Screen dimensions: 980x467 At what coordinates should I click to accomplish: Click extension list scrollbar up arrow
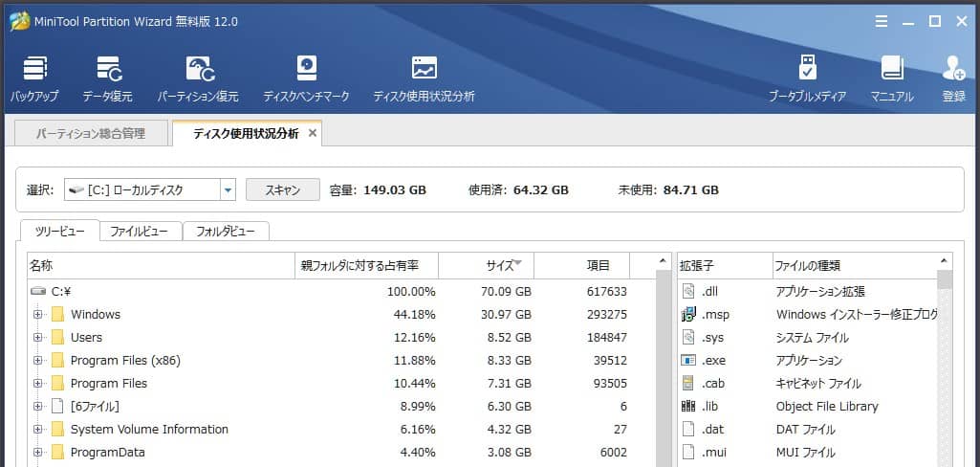[x=945, y=260]
